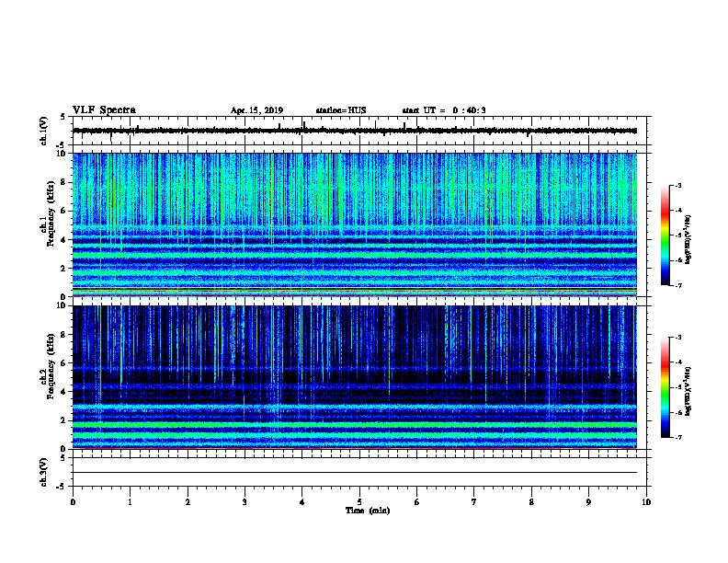Click the ch.1 frequency tick "8"

point(64,182)
